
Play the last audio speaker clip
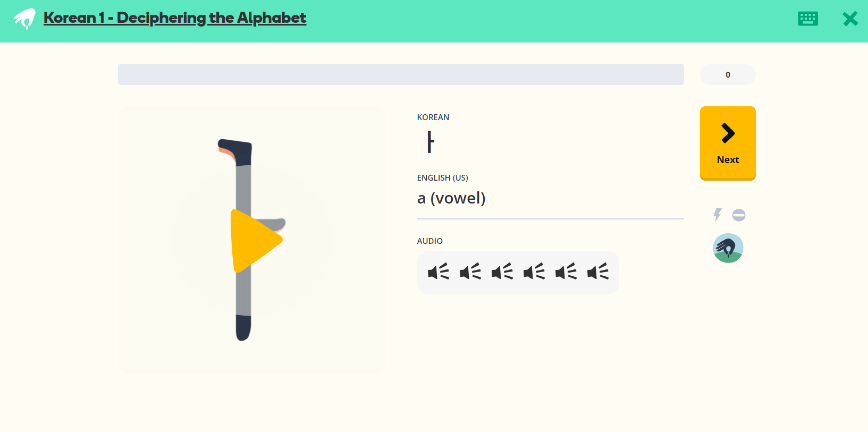click(x=597, y=272)
